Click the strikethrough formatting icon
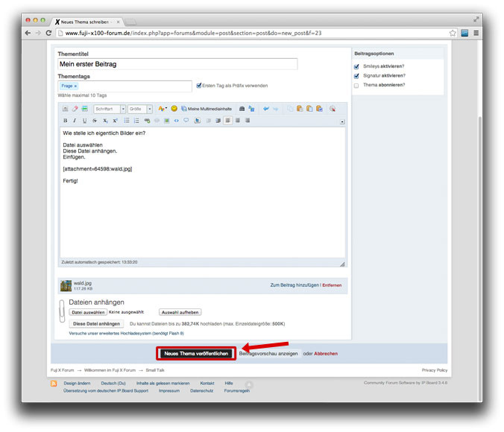The height and width of the screenshot is (432, 504). 95,120
